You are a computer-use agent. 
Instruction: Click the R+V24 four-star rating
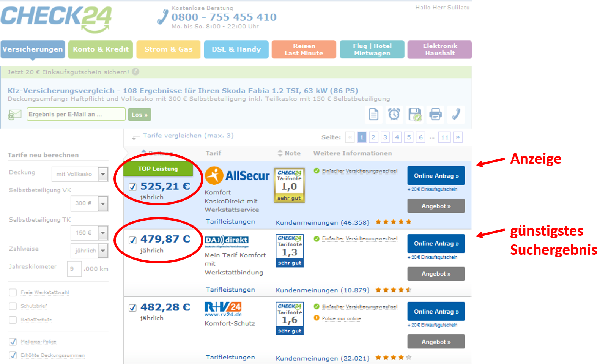394,357
